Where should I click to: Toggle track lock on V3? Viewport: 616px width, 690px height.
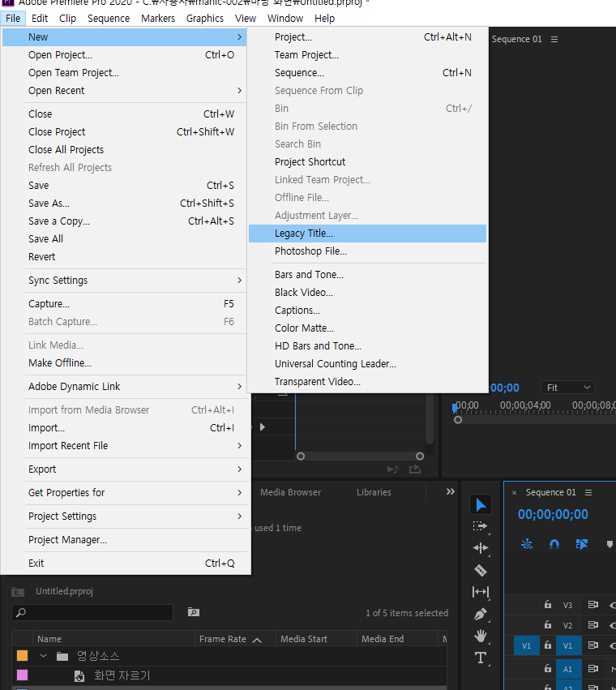coord(548,604)
